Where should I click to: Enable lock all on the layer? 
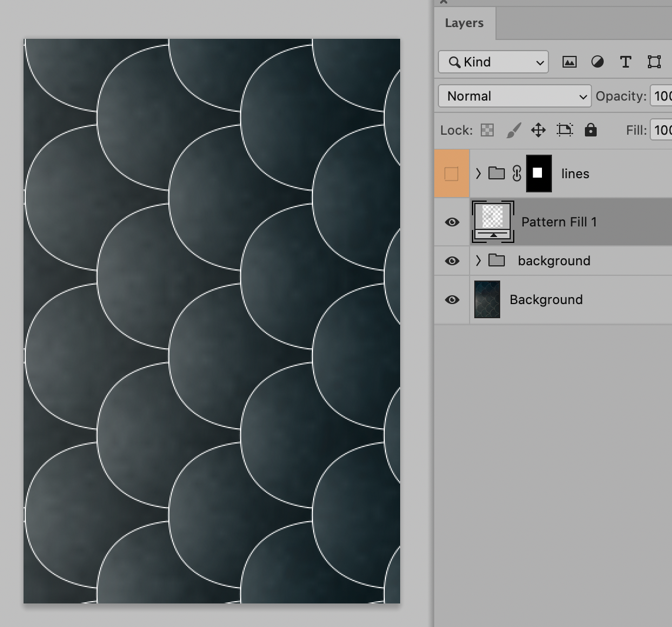[x=590, y=130]
